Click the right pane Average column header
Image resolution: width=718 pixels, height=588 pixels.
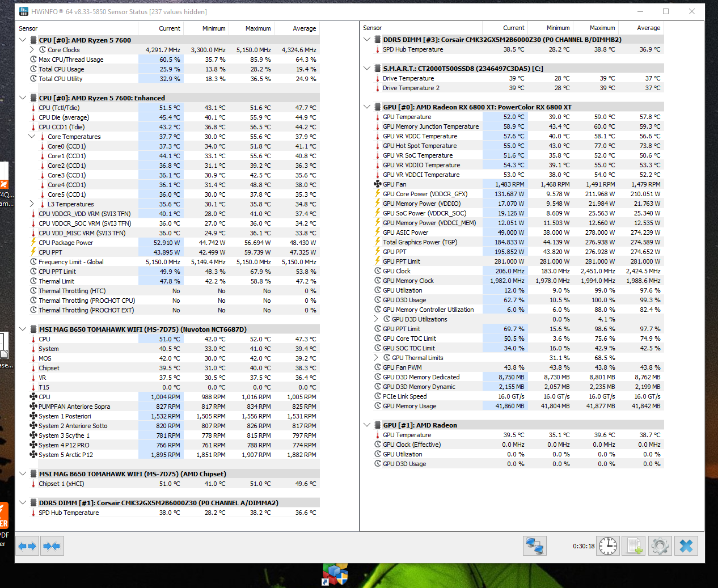point(641,28)
